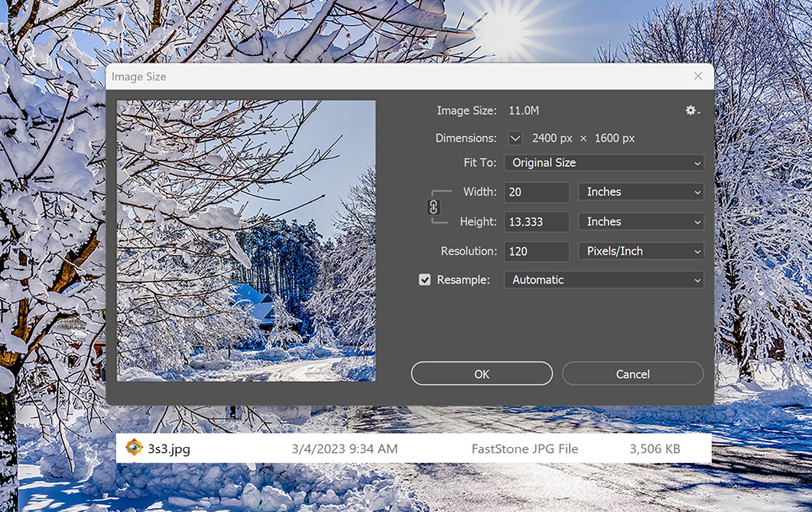Uncheck the Resample checkbox

click(425, 280)
